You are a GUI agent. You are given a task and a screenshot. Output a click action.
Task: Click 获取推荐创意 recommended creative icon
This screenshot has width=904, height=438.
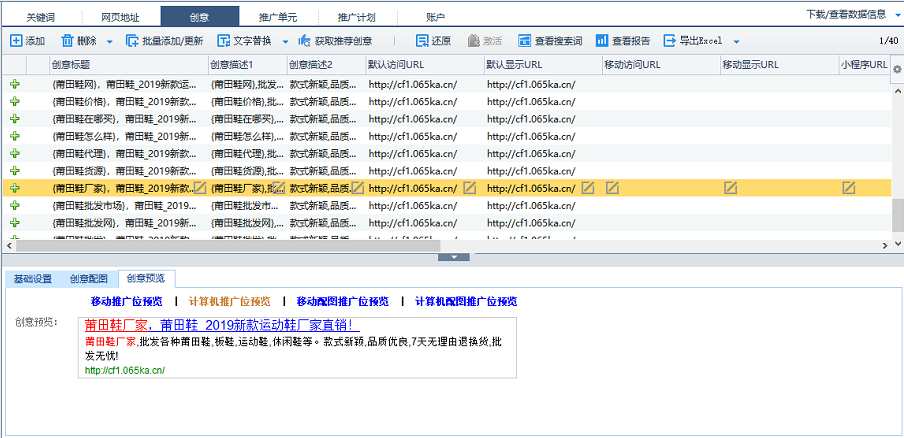(305, 41)
